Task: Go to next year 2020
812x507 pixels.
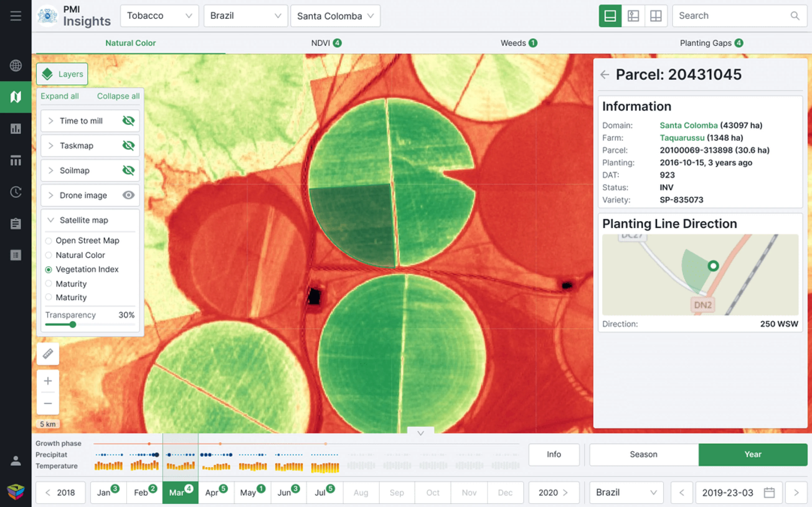Action: tap(554, 493)
